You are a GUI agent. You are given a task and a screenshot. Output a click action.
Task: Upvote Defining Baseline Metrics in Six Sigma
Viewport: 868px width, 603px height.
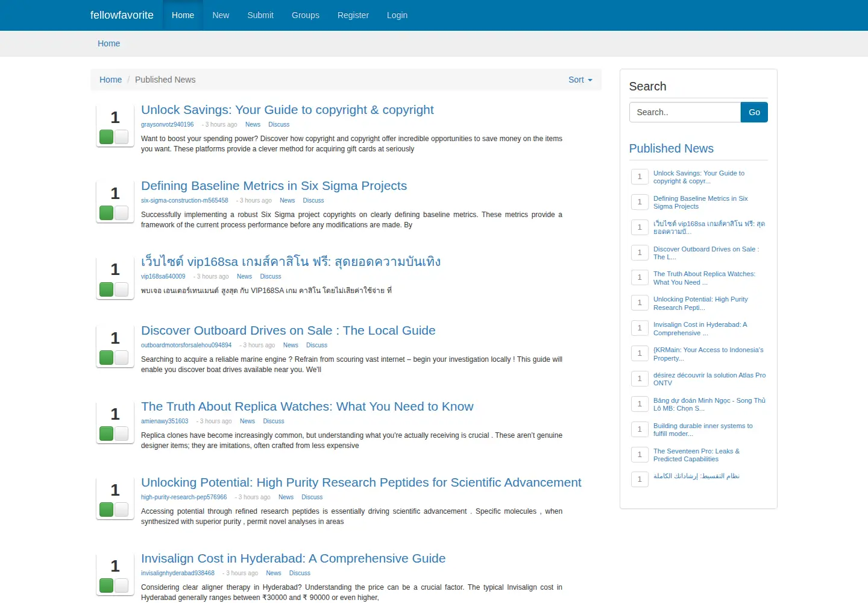coord(107,213)
